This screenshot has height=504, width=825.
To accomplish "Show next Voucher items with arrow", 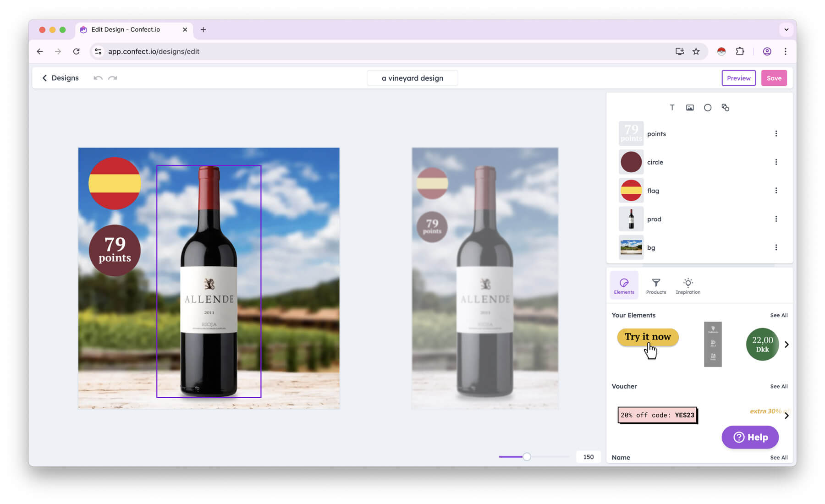I will [786, 416].
